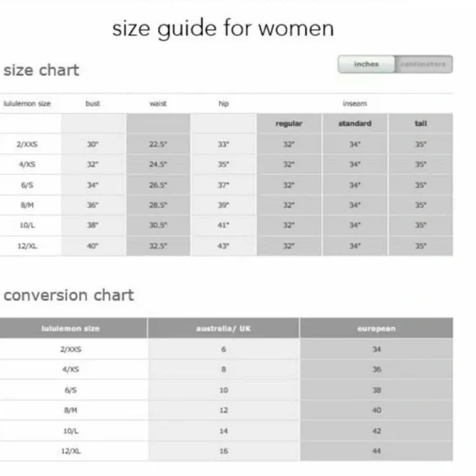Click the lululemon size conversion header
Screen dimensions: 476x476
click(x=71, y=328)
